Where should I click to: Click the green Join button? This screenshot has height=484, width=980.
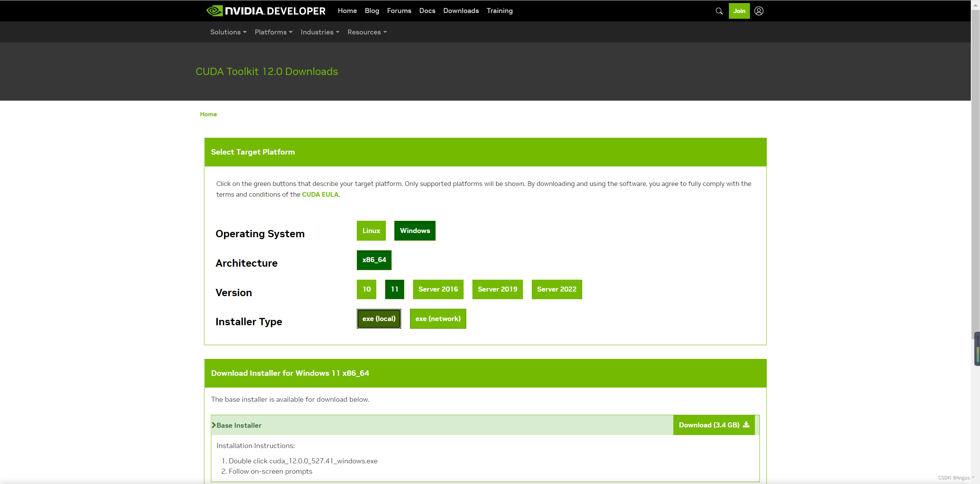click(739, 11)
